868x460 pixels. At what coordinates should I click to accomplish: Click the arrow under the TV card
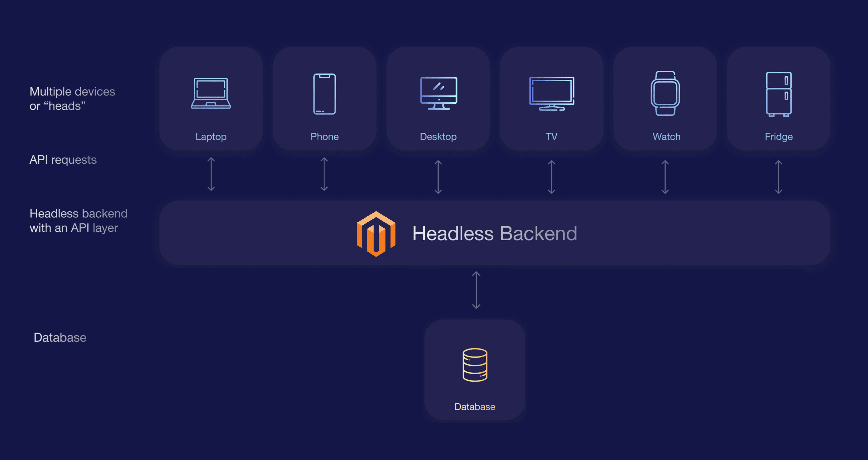tap(552, 177)
